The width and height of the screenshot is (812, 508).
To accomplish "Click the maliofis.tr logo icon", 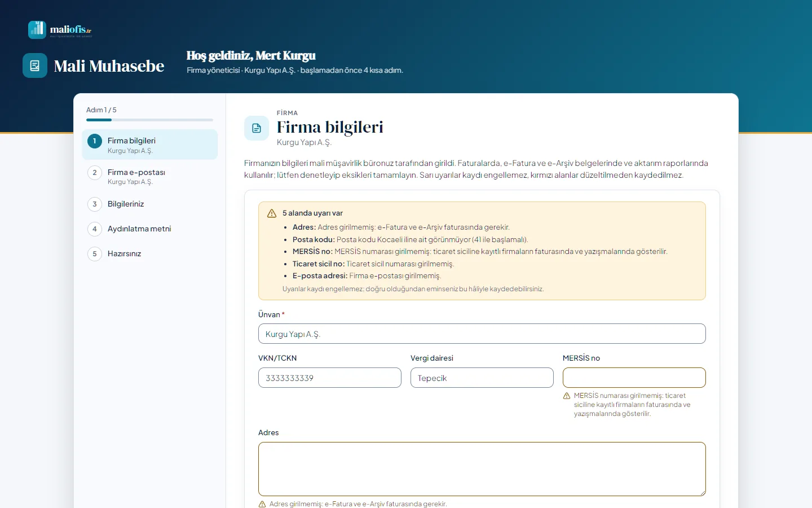I will [37, 30].
